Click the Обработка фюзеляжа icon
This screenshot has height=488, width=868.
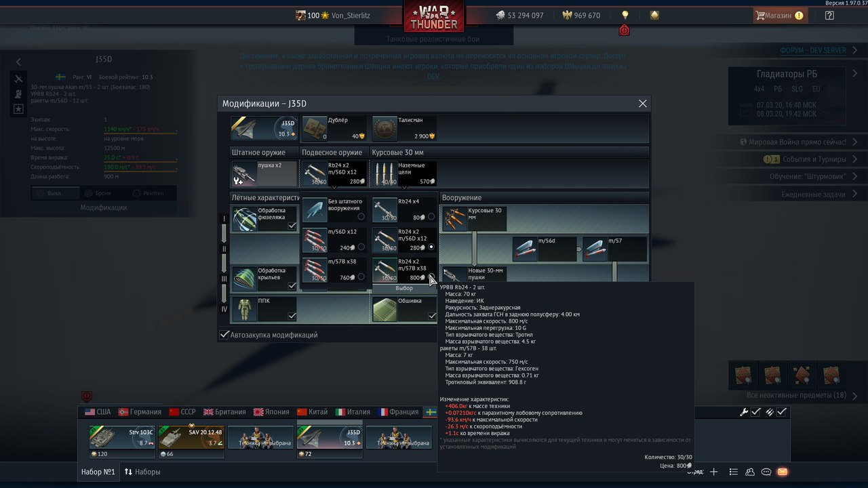244,219
